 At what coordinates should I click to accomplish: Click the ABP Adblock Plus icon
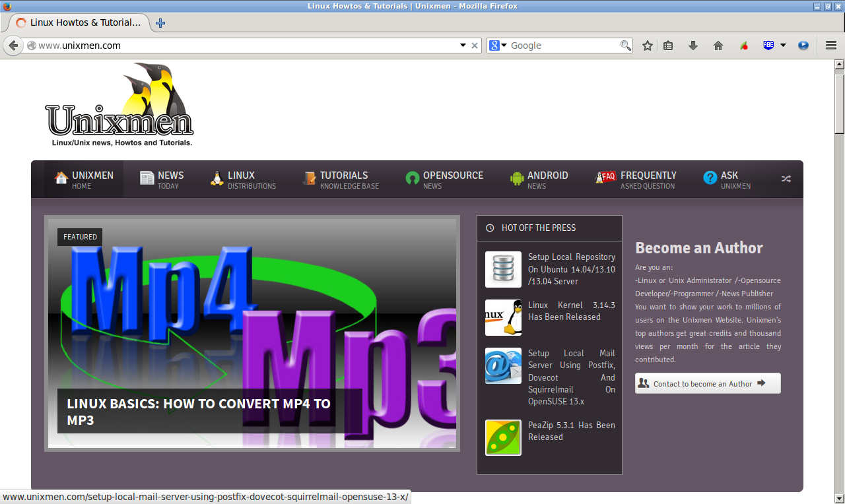tap(768, 46)
